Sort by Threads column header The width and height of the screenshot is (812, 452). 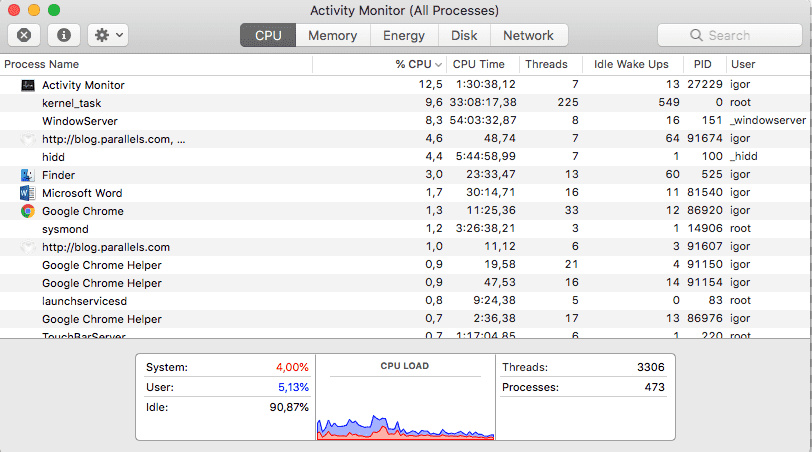[x=550, y=64]
